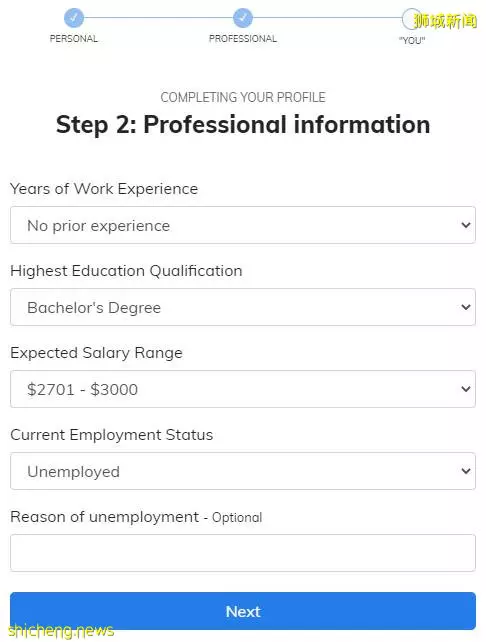Image resolution: width=486 pixels, height=642 pixels.
Task: Select the PROFESSIONAL step label
Action: pos(243,38)
